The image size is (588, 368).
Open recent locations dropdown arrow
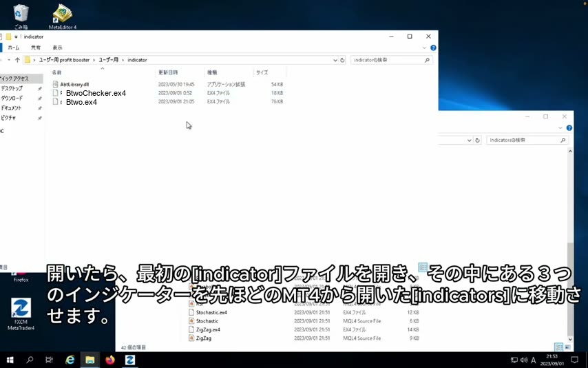point(9,60)
